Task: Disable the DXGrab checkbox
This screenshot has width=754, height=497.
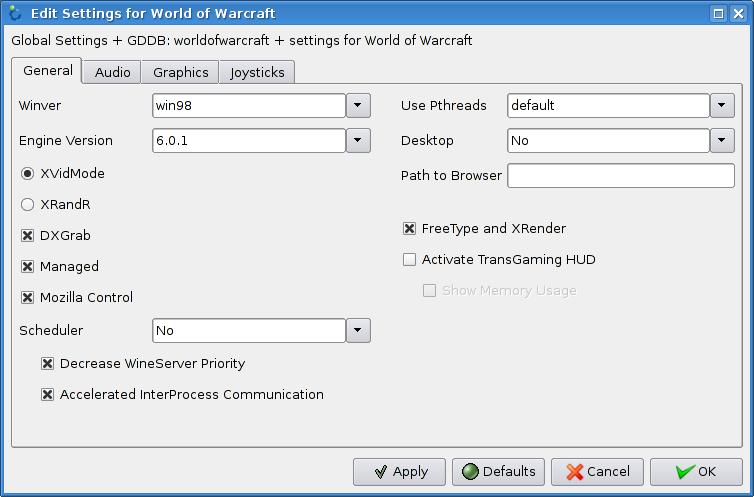Action: [28, 236]
